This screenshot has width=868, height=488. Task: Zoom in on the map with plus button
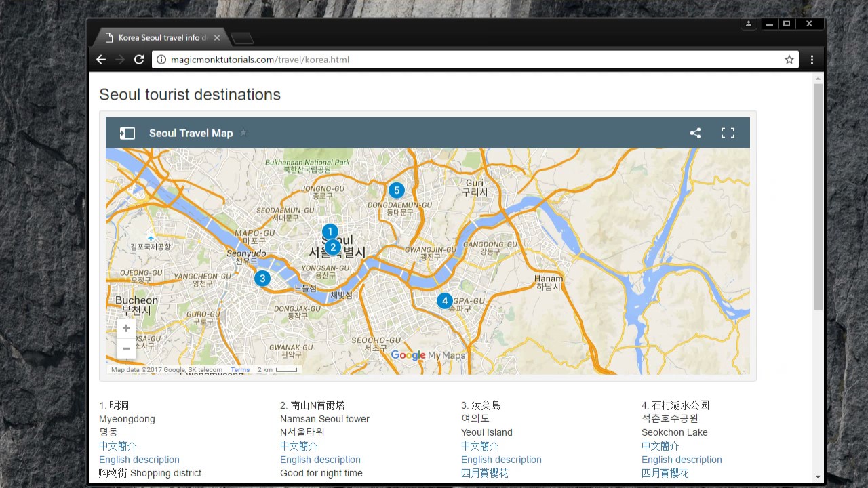126,329
